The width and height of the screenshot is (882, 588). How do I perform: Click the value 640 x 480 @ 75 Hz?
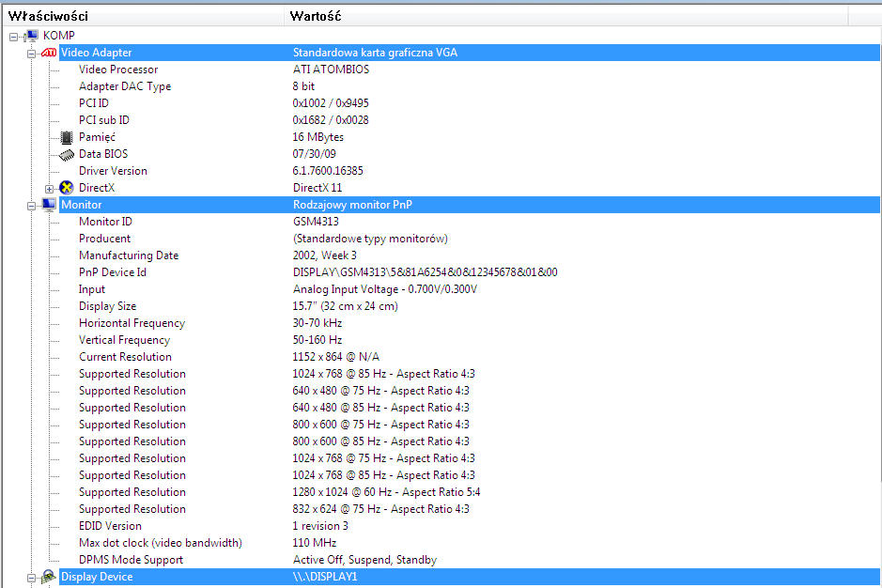click(336, 391)
